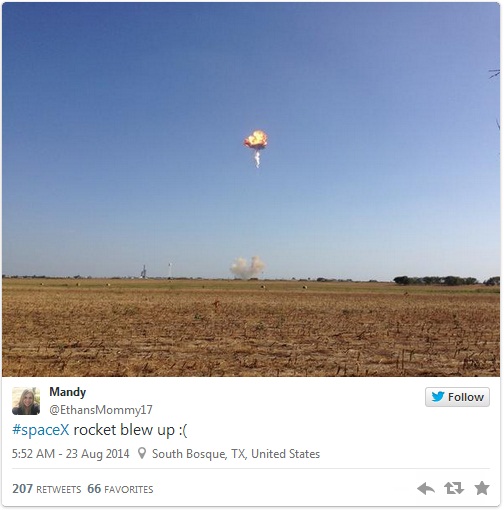
Task: Open the #spaceX hashtag
Action: click(x=41, y=430)
